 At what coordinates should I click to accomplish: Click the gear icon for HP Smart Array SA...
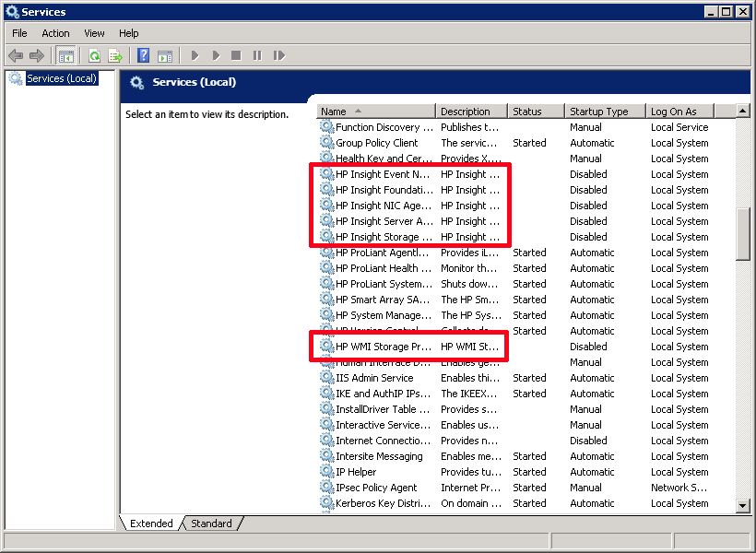coord(327,299)
